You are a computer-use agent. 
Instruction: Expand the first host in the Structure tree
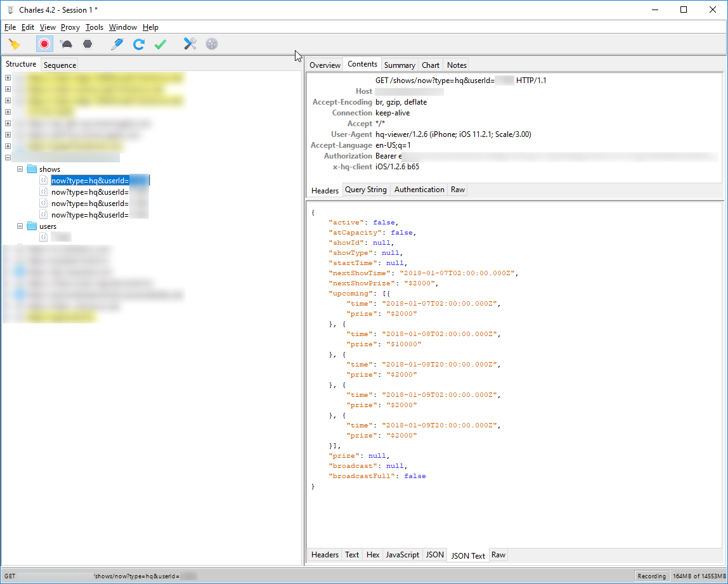click(8, 78)
